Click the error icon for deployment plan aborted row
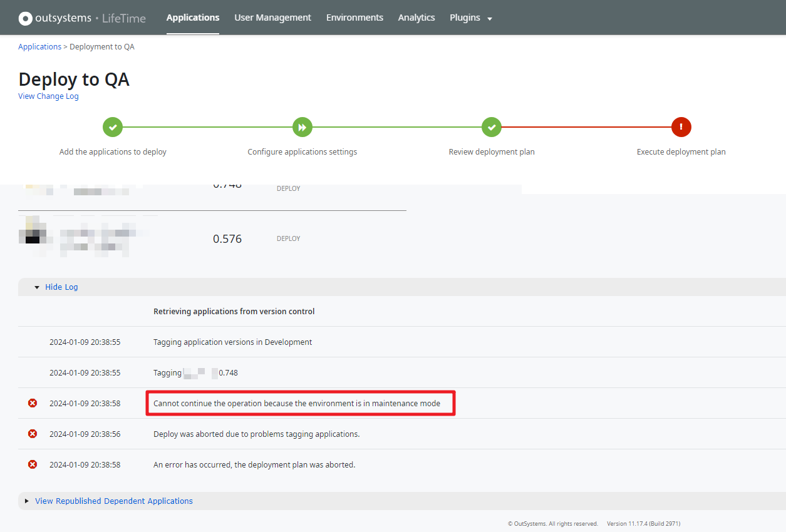Viewport: 786px width, 532px height. (33, 464)
